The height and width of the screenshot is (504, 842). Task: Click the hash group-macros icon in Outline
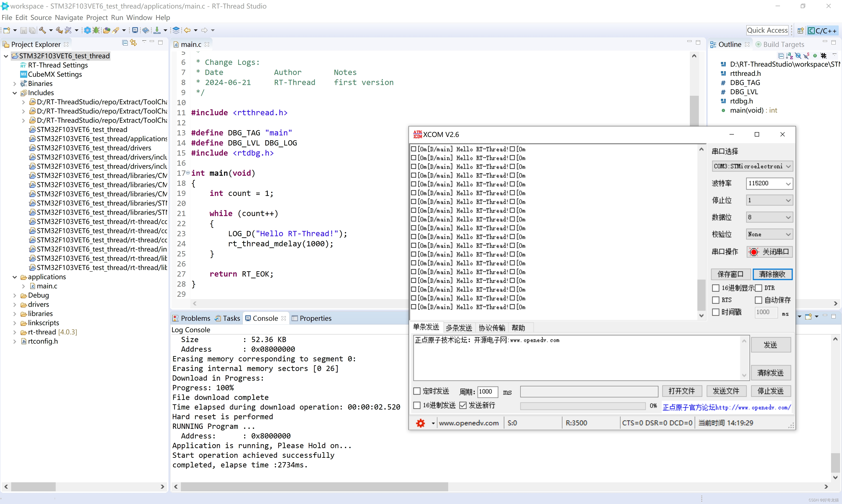(x=824, y=56)
